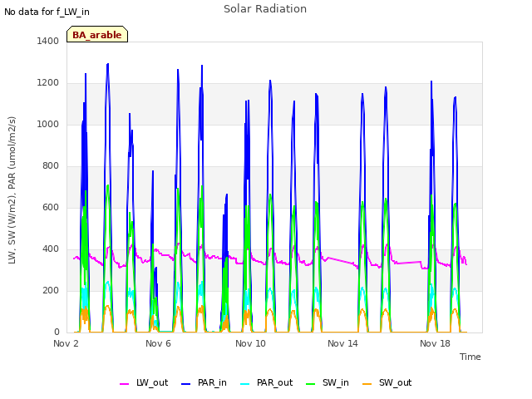532x399 pixels.
Task: Toggle the SW_out legend entry
Action: point(387,382)
